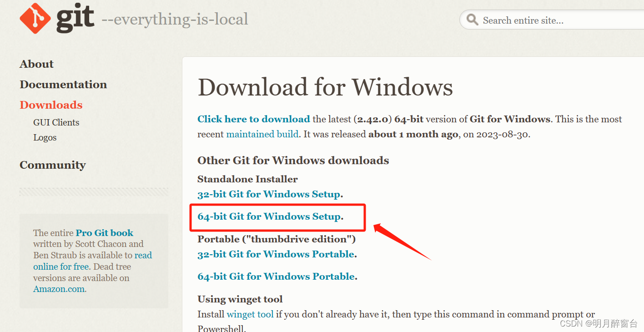
Task: Download 64-bit Git for Windows Portable
Action: (x=276, y=277)
